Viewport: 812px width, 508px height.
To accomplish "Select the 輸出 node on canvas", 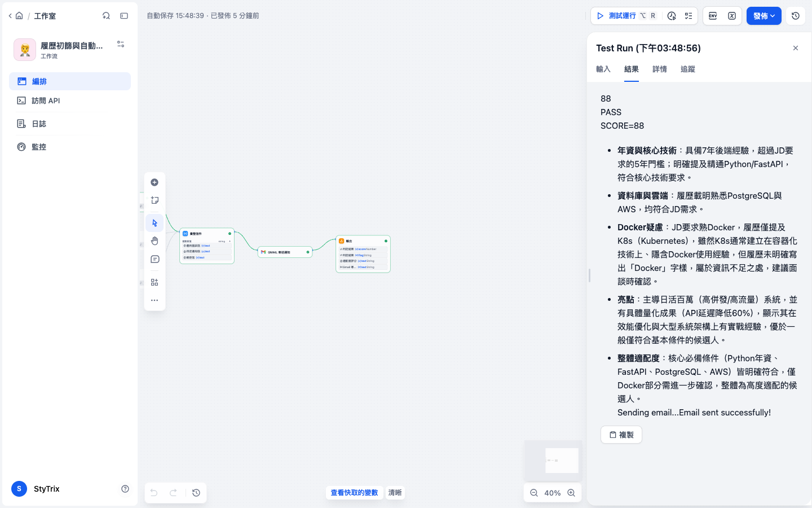I will point(363,254).
